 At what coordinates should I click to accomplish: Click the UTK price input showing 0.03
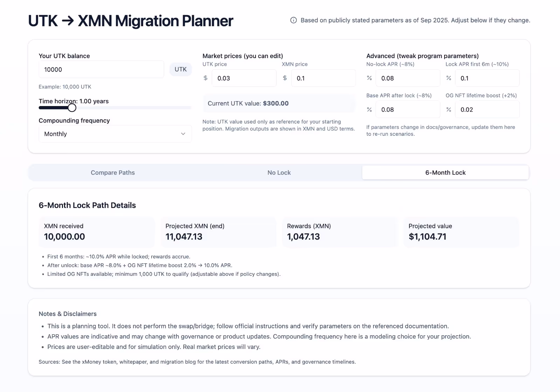click(x=244, y=78)
